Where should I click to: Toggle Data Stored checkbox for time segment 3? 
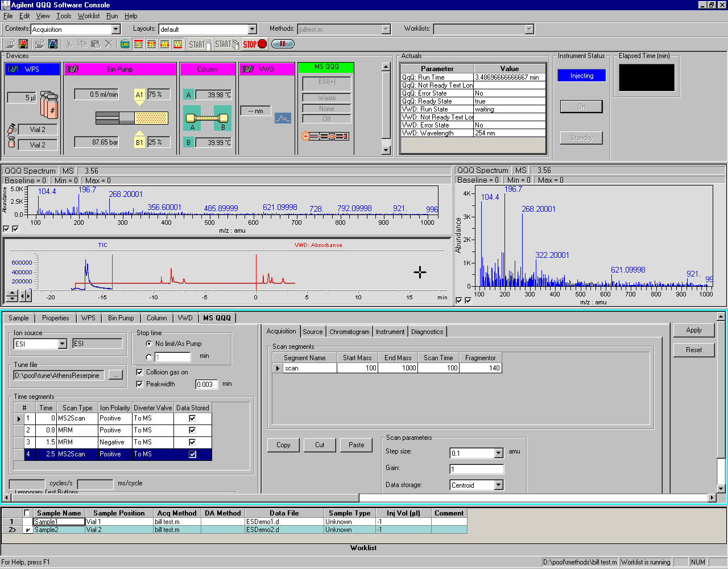(192, 442)
